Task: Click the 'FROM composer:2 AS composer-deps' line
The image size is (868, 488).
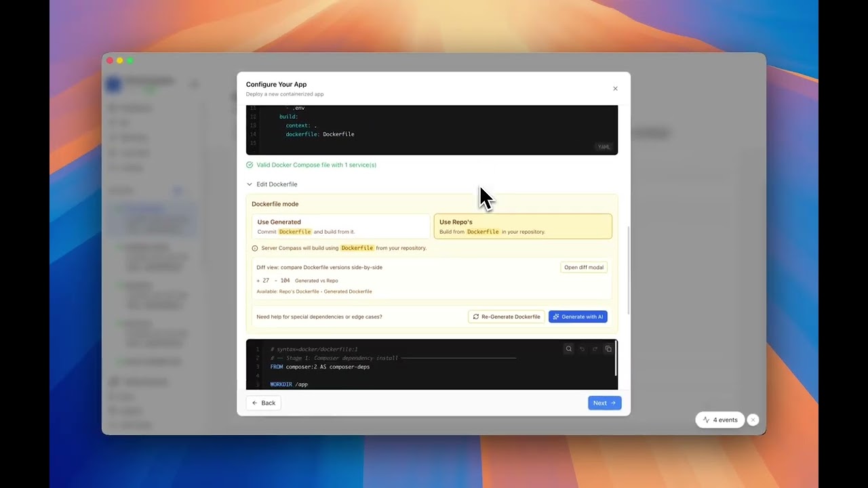Action: (x=320, y=367)
